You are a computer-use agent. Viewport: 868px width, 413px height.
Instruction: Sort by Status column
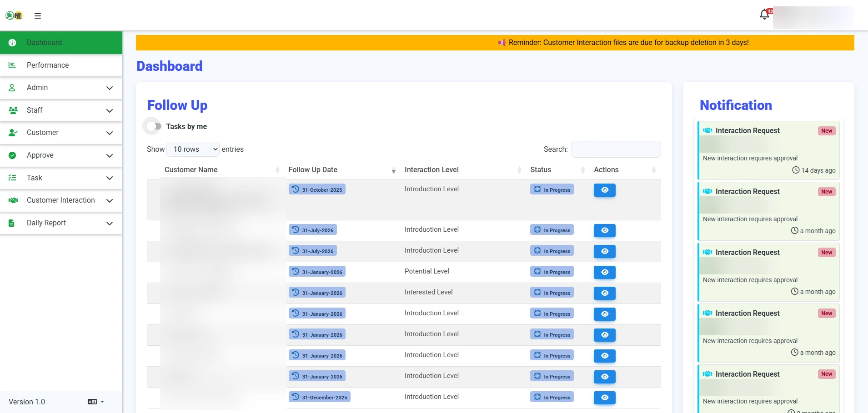pos(557,170)
